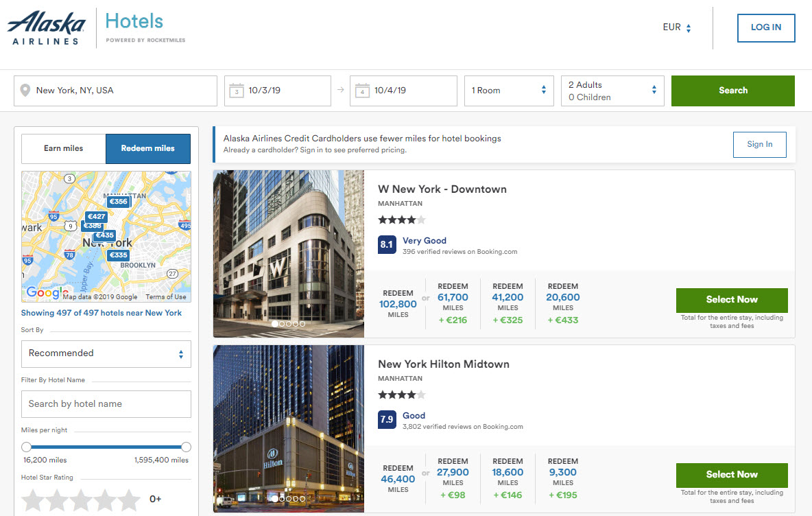Set the third star in Hotel Star Rating filter
The image size is (812, 516).
[82, 500]
